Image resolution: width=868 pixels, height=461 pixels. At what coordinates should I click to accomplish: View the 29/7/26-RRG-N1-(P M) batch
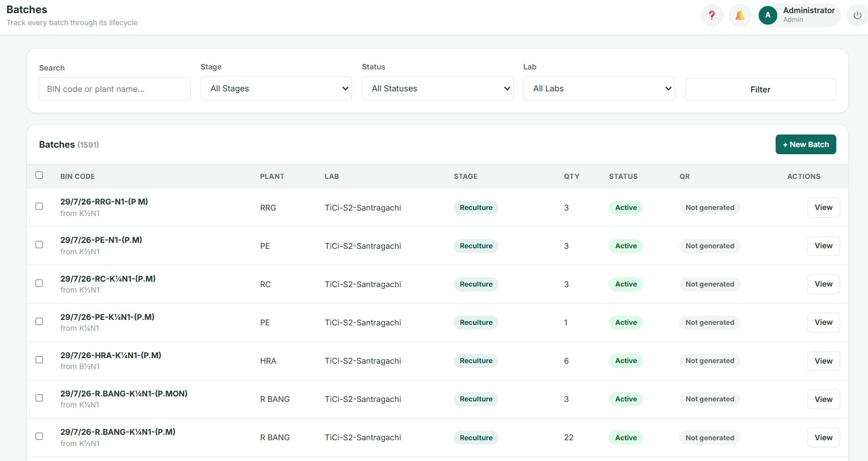click(823, 207)
